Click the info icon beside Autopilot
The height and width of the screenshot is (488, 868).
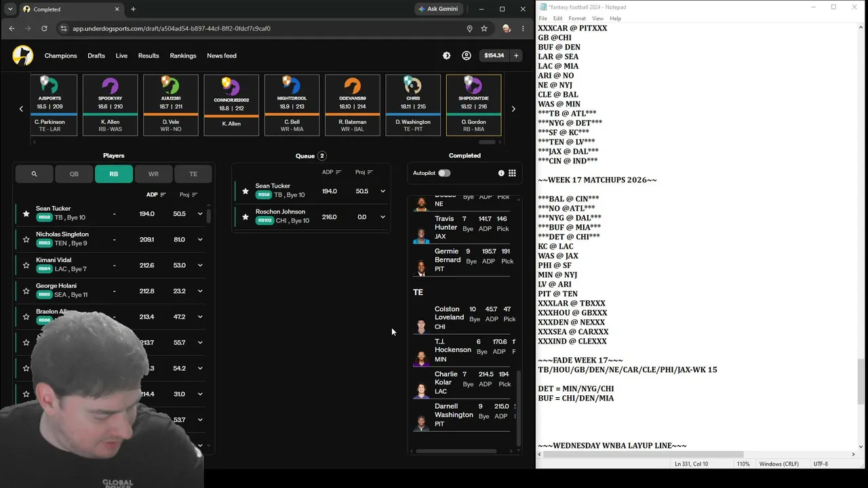click(x=501, y=173)
